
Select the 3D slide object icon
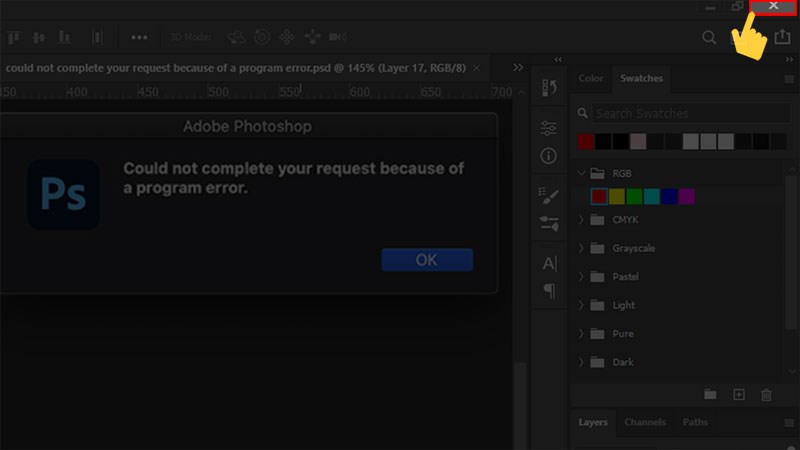point(312,37)
